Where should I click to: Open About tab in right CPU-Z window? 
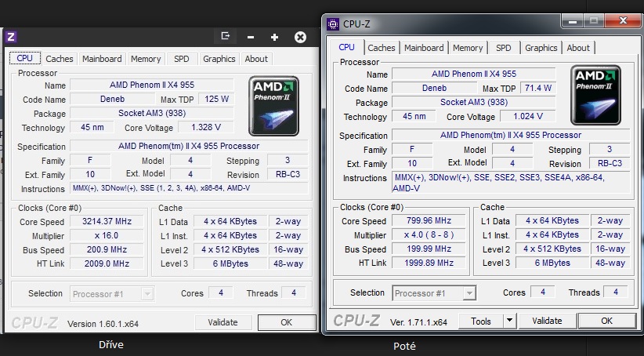pos(578,48)
